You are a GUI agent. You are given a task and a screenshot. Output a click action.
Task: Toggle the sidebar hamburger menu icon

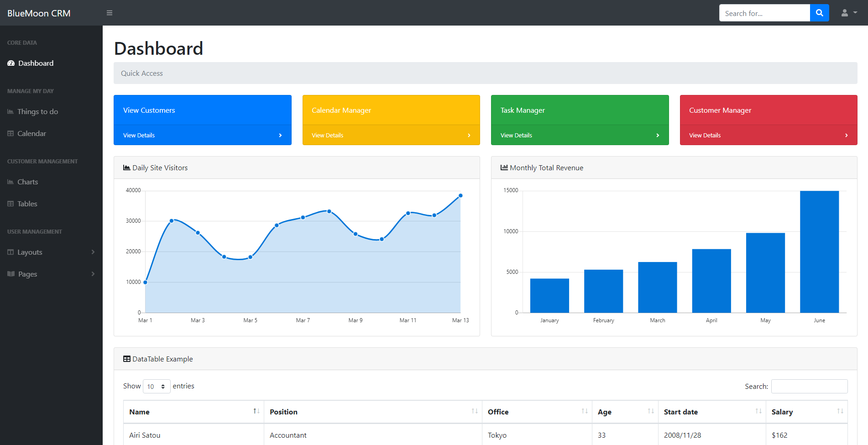109,13
